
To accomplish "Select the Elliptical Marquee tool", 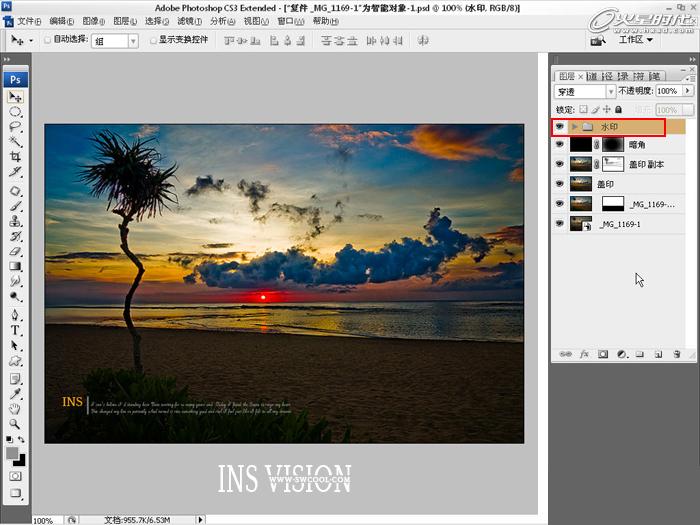I will 15,112.
